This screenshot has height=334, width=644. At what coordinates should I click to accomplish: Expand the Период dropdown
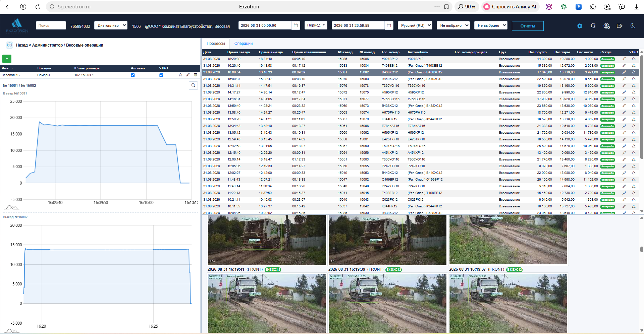tap(316, 25)
